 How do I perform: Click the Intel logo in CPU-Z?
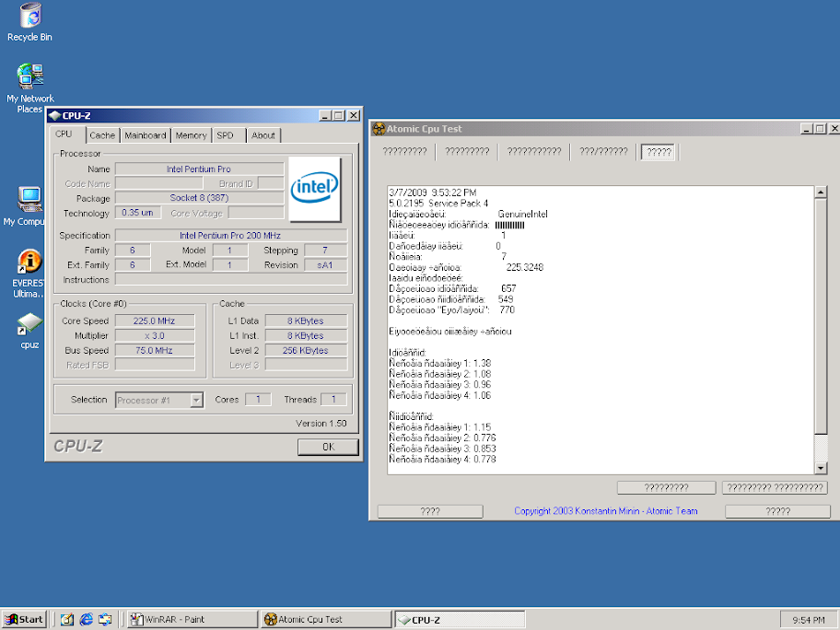tap(314, 189)
